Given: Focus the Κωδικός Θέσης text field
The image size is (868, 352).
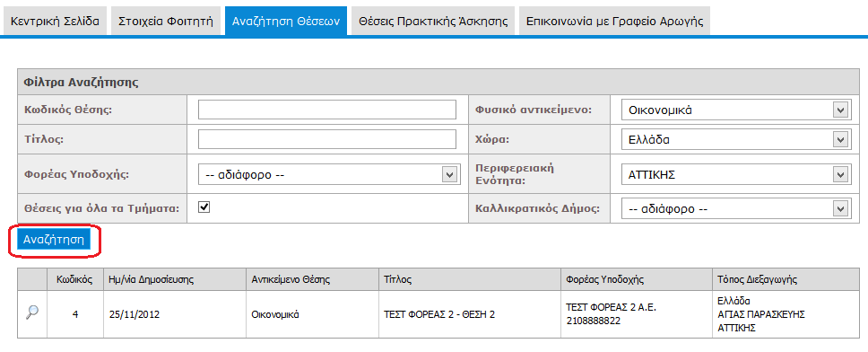Looking at the screenshot, I should 327,110.
